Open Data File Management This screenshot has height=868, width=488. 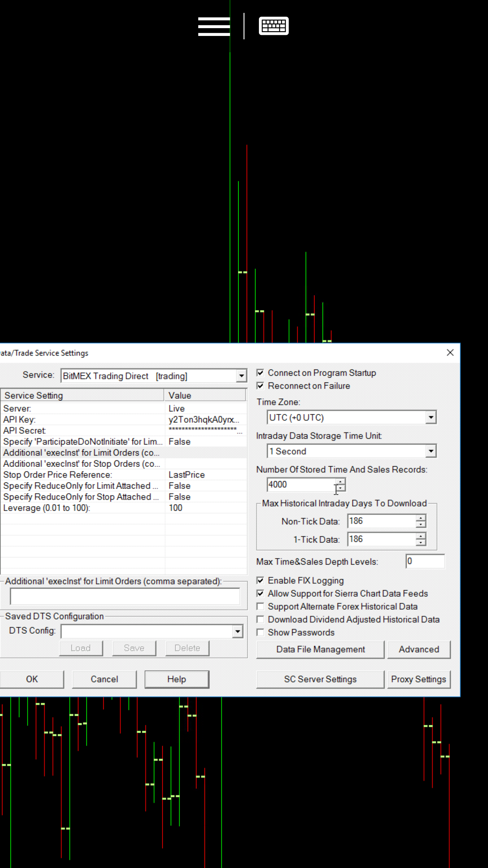320,649
